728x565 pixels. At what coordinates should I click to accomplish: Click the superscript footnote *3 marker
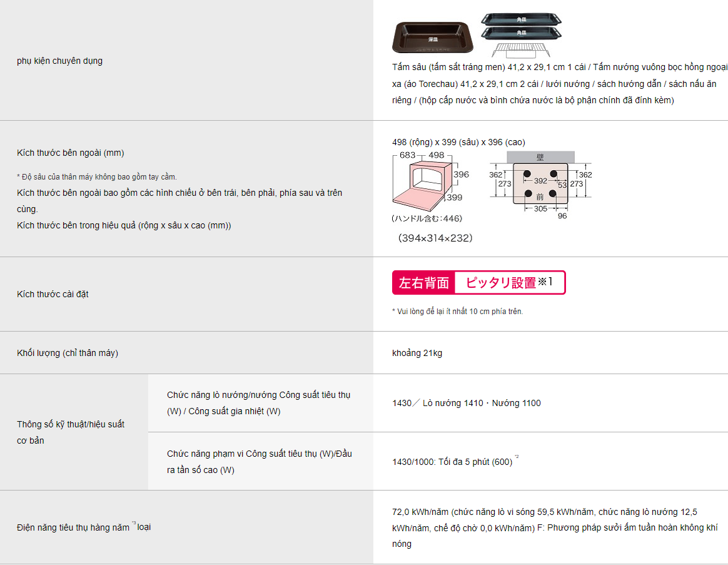(x=134, y=523)
